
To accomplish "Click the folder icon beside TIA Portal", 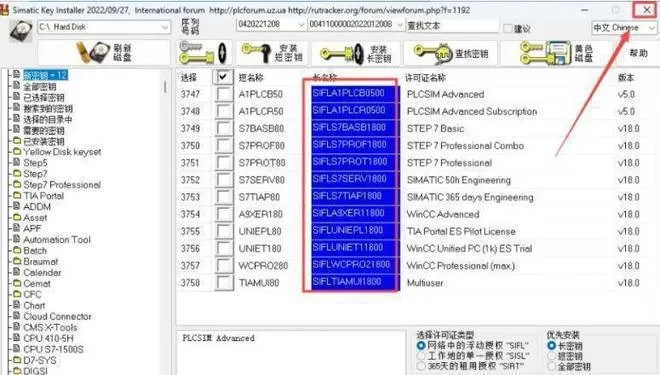I will click(16, 196).
